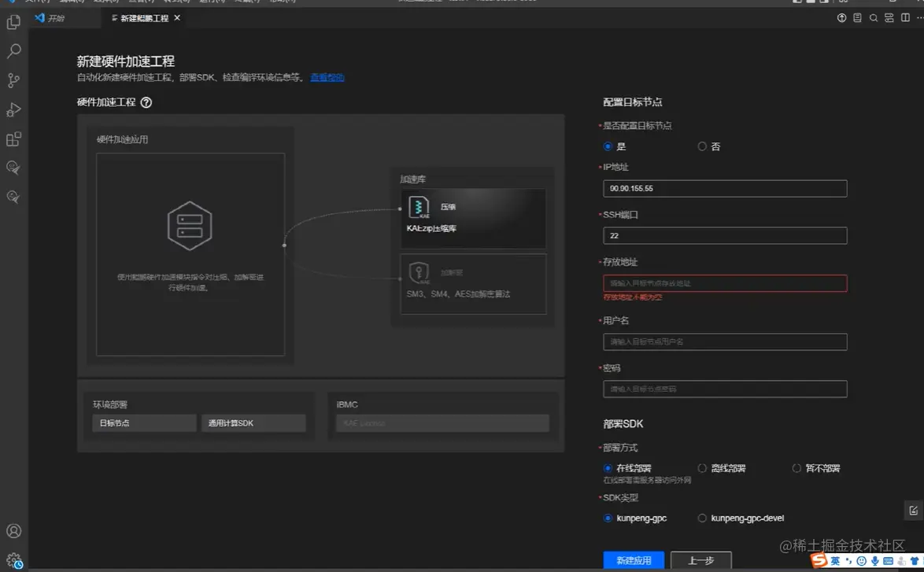Click the KAEzip compression library icon

tap(419, 208)
